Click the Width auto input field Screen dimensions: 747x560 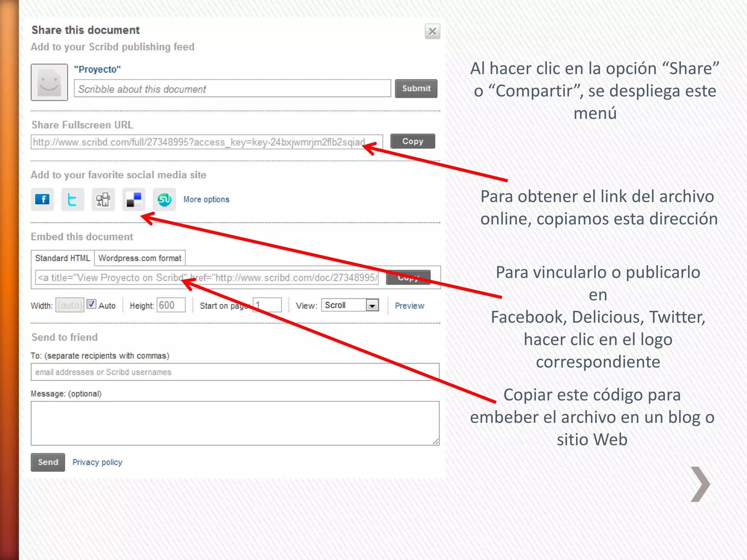coord(70,305)
